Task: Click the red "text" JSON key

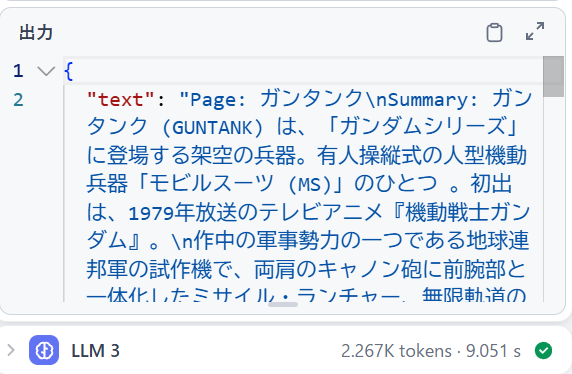Action: (x=121, y=100)
